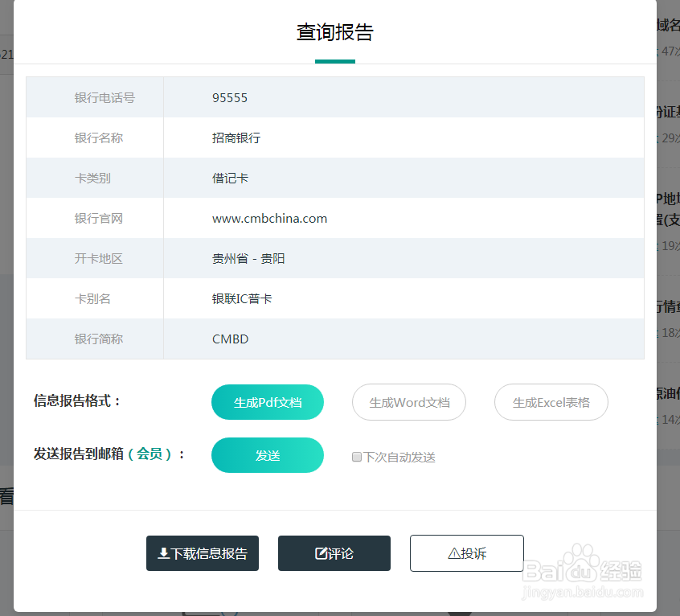The image size is (680, 616).
Task: Click the edit pencil icon beside 评论
Action: (x=321, y=553)
